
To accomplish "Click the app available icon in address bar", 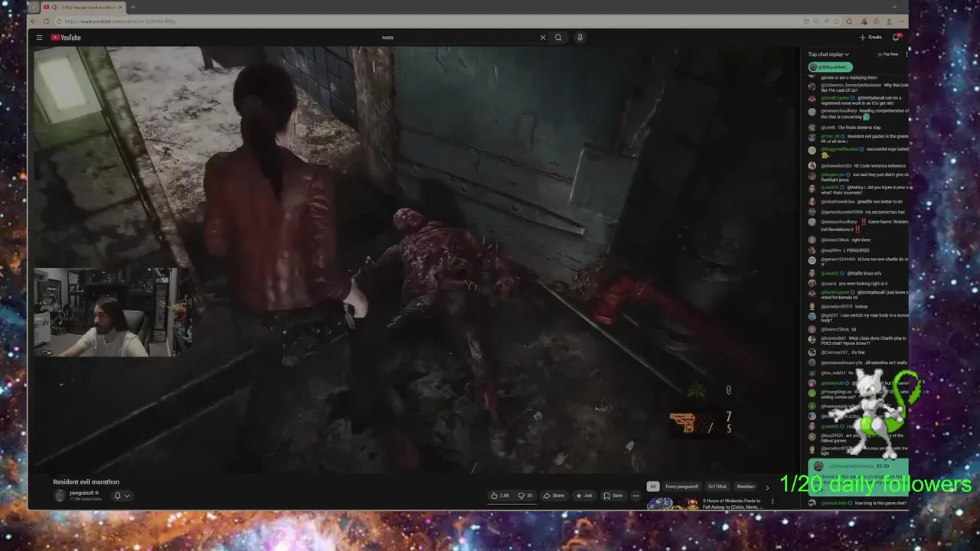I will click(806, 21).
